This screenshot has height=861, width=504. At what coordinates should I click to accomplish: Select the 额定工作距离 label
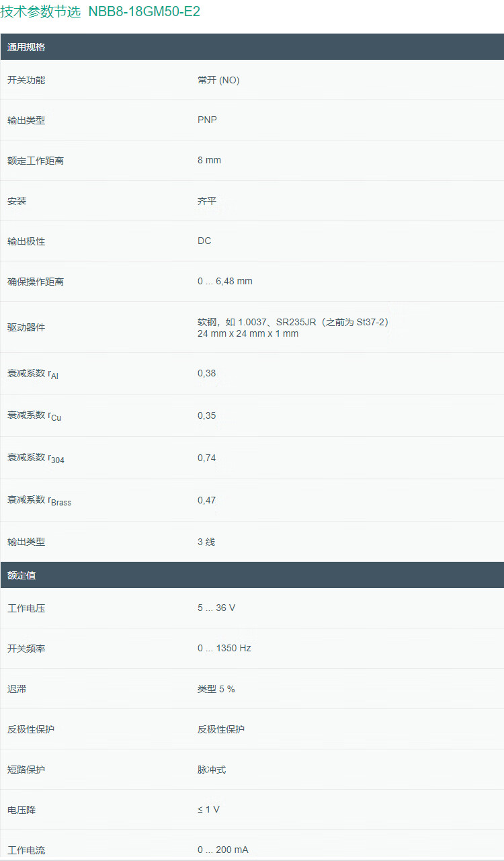(x=36, y=161)
